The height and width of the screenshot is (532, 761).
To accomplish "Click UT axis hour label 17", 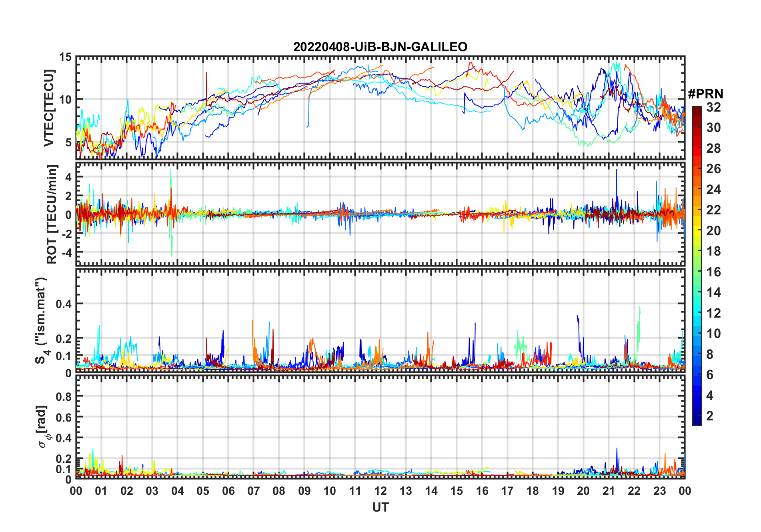I will pyautogui.click(x=507, y=491).
